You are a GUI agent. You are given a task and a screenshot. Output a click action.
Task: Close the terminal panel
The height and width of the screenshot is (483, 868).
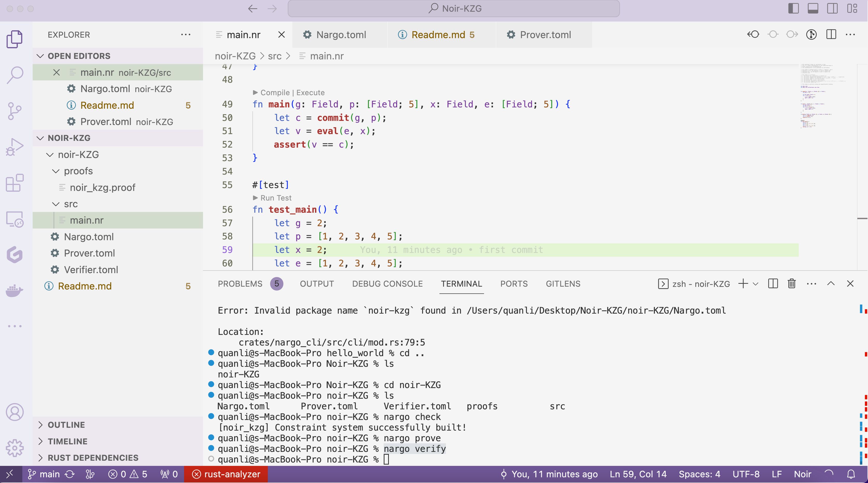click(x=850, y=284)
